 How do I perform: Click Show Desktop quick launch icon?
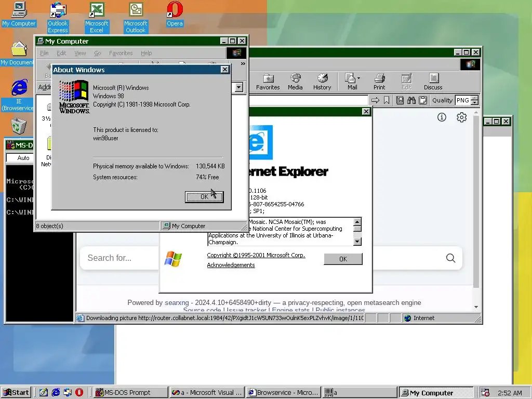click(44, 393)
